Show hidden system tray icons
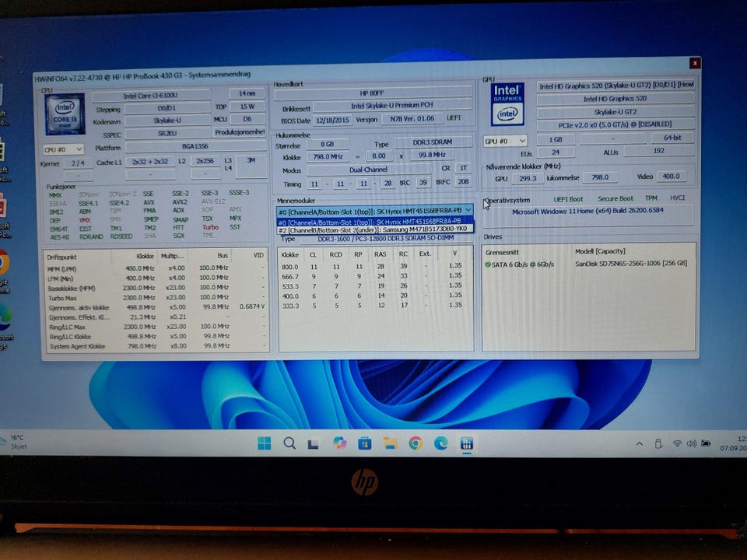 click(x=640, y=444)
